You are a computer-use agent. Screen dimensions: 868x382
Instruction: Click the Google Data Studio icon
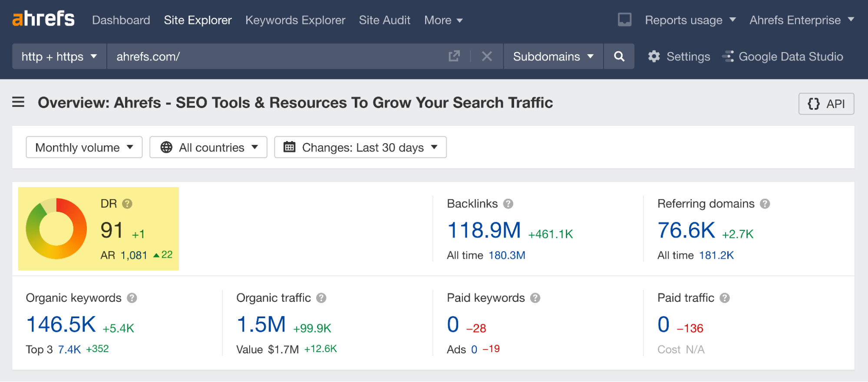pyautogui.click(x=728, y=56)
